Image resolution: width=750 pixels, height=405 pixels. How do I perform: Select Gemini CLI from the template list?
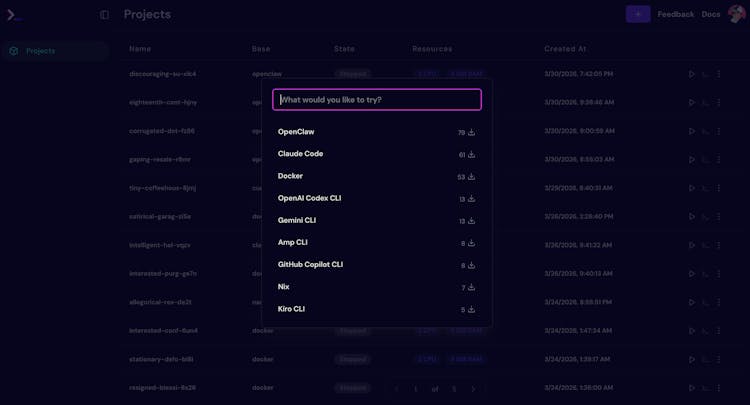[297, 220]
